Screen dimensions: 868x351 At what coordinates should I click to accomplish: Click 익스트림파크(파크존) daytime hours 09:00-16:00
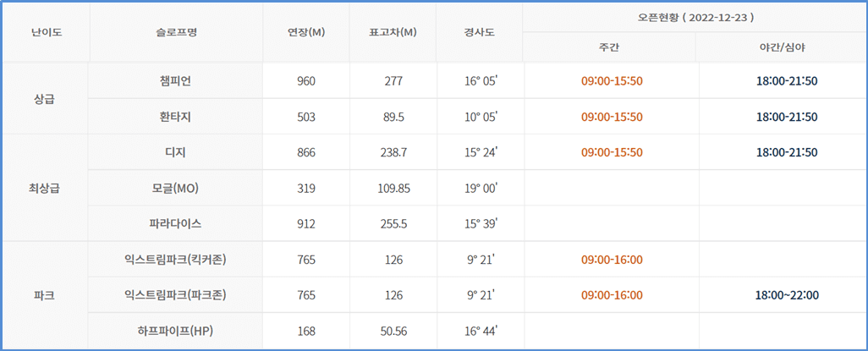(x=612, y=296)
